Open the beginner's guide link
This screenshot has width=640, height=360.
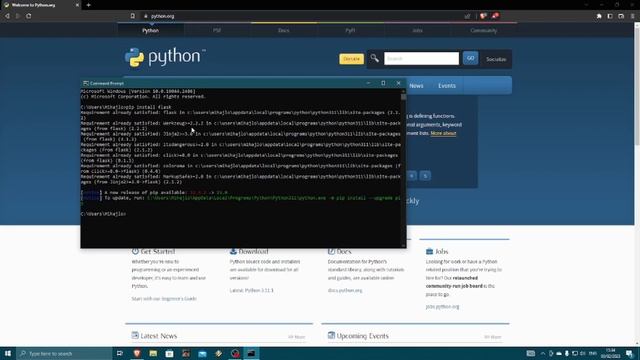[x=164, y=299]
